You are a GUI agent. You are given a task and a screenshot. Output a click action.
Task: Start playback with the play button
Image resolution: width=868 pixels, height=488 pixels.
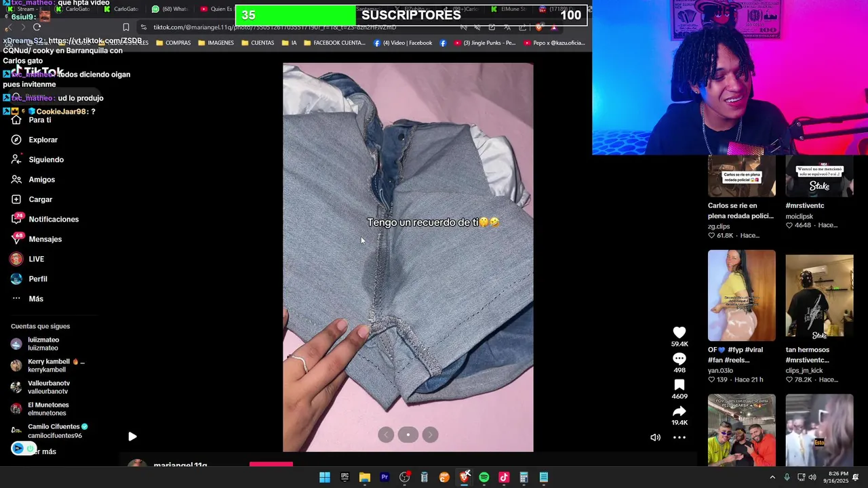click(132, 437)
